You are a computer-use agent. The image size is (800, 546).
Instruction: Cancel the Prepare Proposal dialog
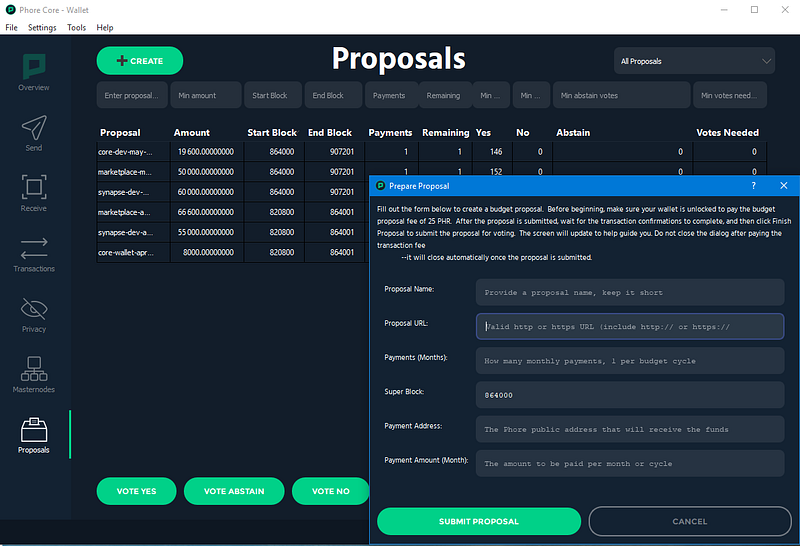tap(690, 522)
